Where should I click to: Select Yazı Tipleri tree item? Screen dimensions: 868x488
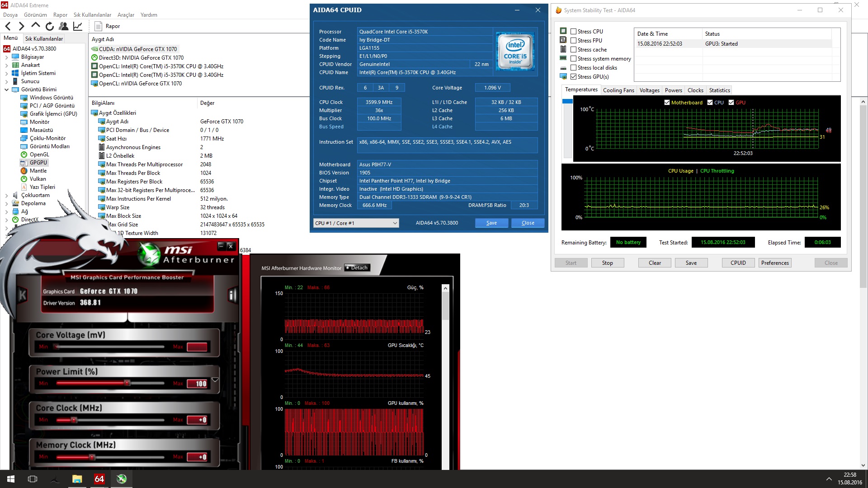pyautogui.click(x=42, y=187)
